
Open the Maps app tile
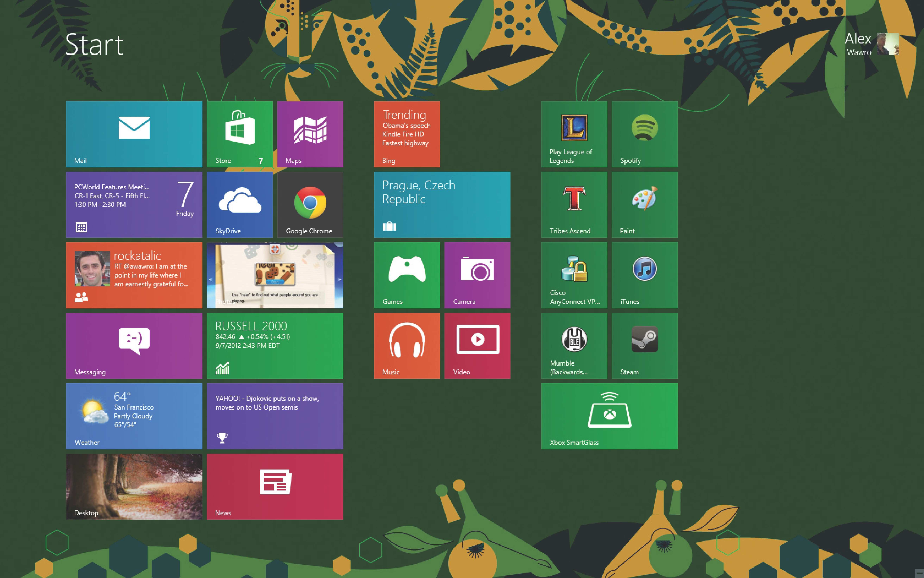pos(310,134)
